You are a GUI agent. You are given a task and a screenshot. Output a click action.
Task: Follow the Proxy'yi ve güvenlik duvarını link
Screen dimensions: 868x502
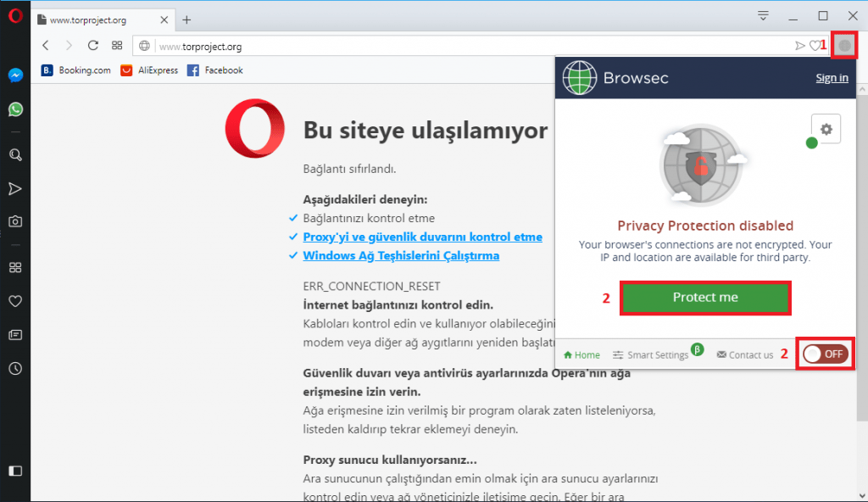tap(421, 237)
